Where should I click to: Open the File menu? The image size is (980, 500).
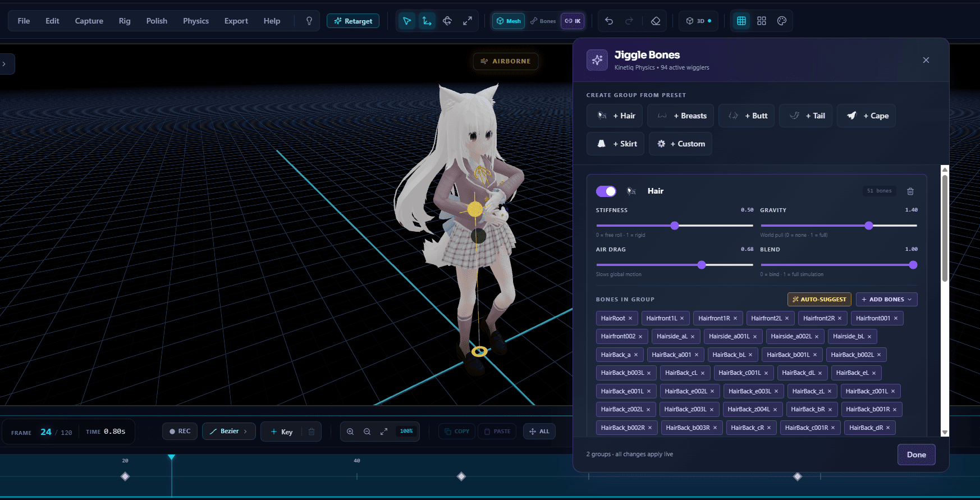coord(24,21)
